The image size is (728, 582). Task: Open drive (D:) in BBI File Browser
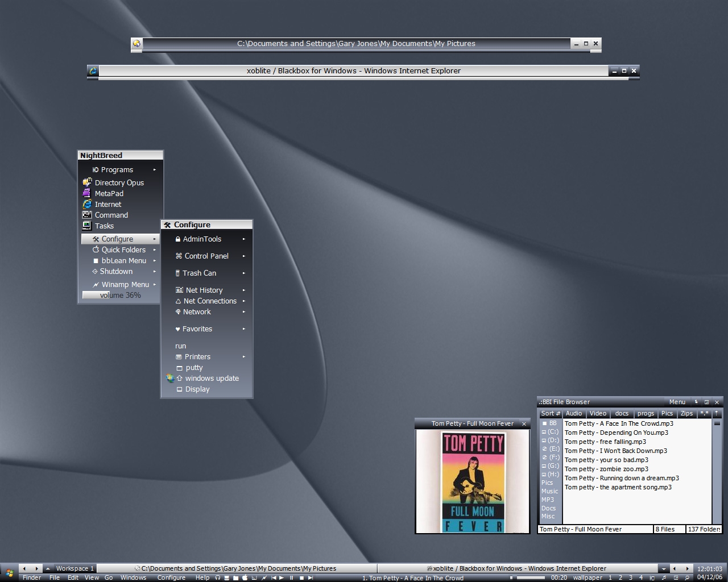click(x=550, y=440)
